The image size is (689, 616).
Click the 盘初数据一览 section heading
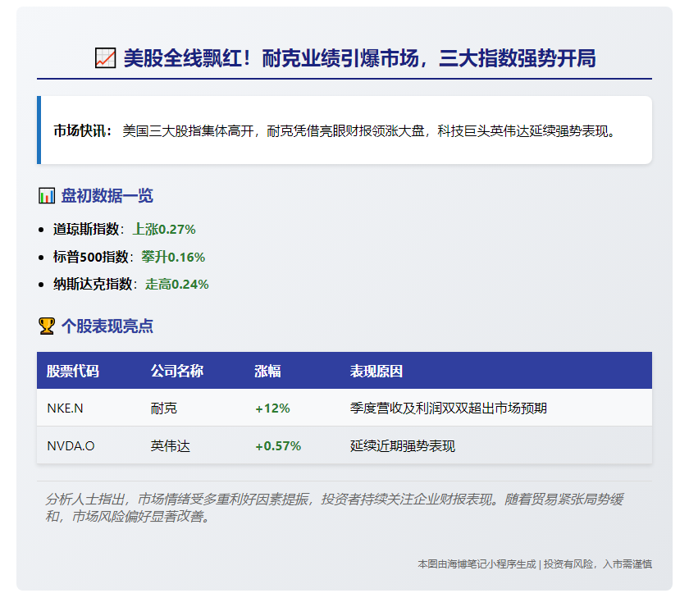click(107, 195)
